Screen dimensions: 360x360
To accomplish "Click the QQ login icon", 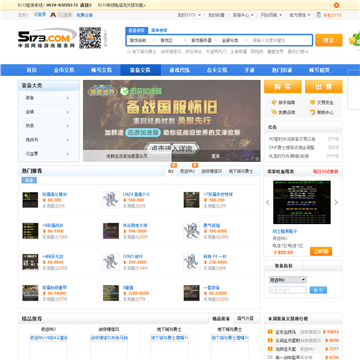I will coord(52,15).
